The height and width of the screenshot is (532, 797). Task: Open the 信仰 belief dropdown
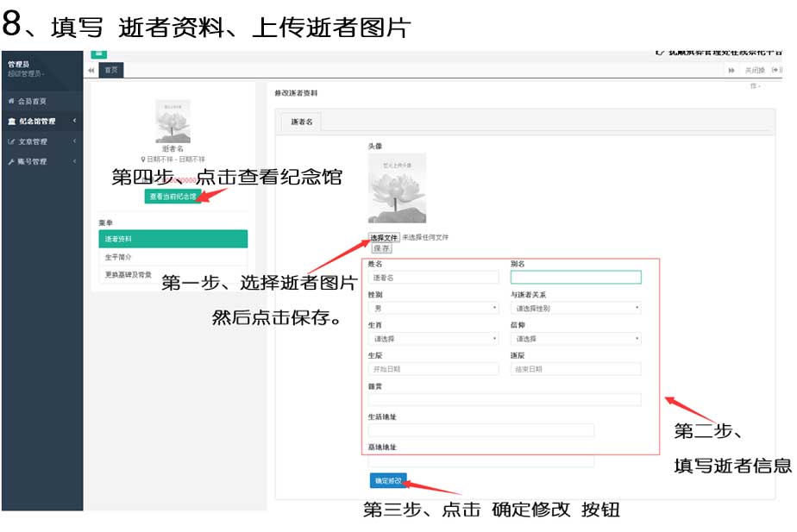pos(575,339)
